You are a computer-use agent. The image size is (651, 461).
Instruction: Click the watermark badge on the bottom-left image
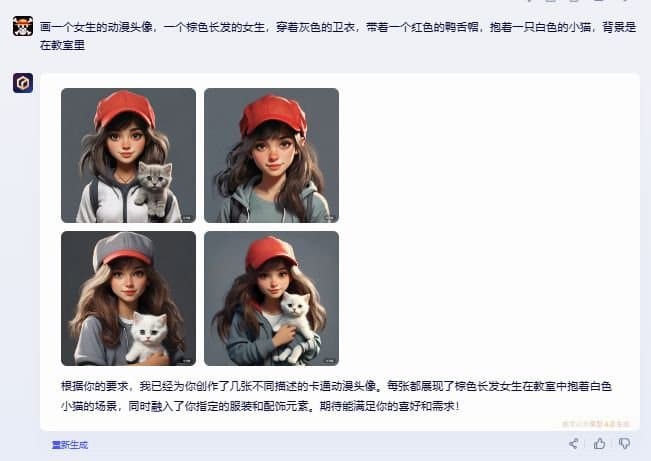186,361
